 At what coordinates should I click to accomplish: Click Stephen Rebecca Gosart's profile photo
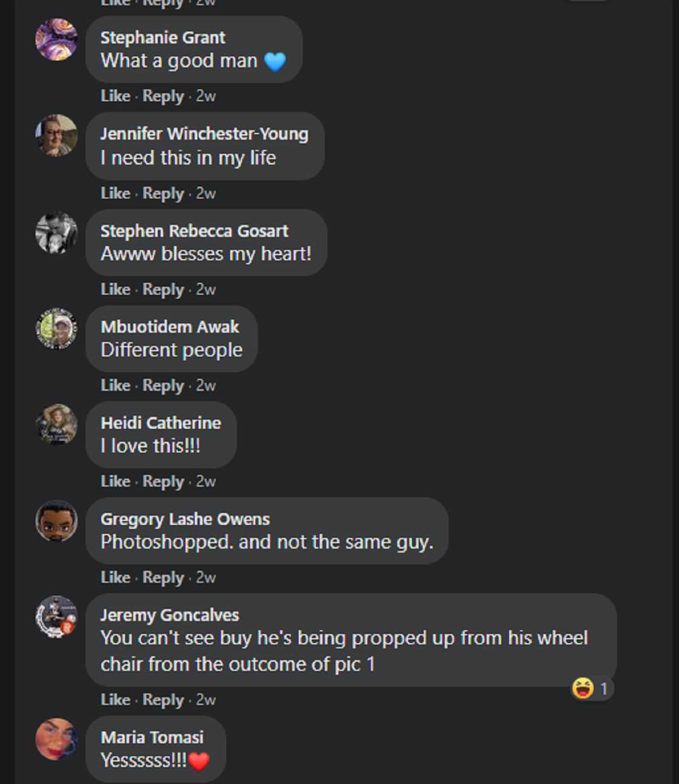click(x=56, y=233)
